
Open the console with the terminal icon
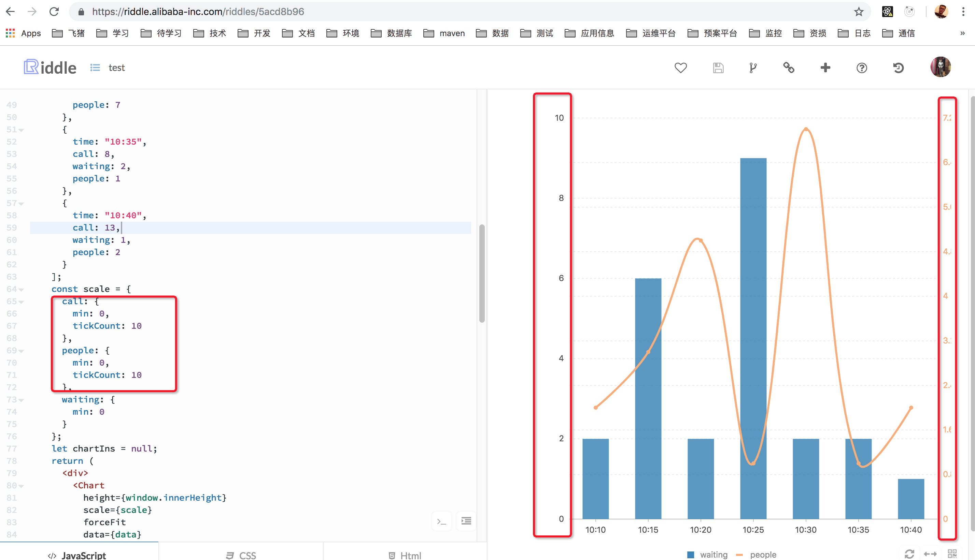(x=441, y=521)
